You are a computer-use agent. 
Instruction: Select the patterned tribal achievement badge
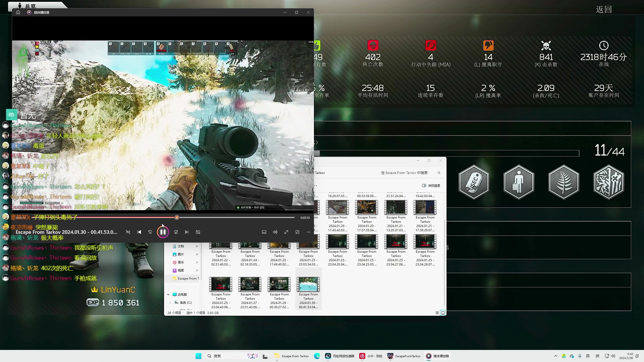click(609, 182)
